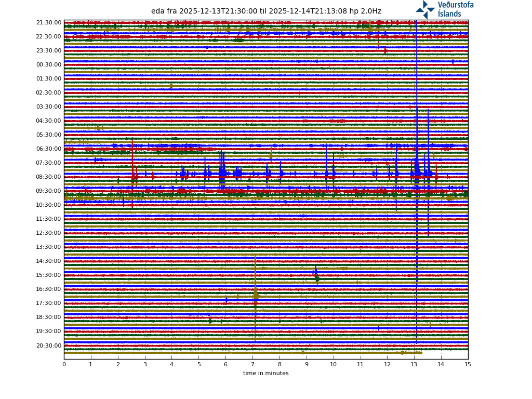Click the 'time in minutes' axis label

click(x=265, y=373)
